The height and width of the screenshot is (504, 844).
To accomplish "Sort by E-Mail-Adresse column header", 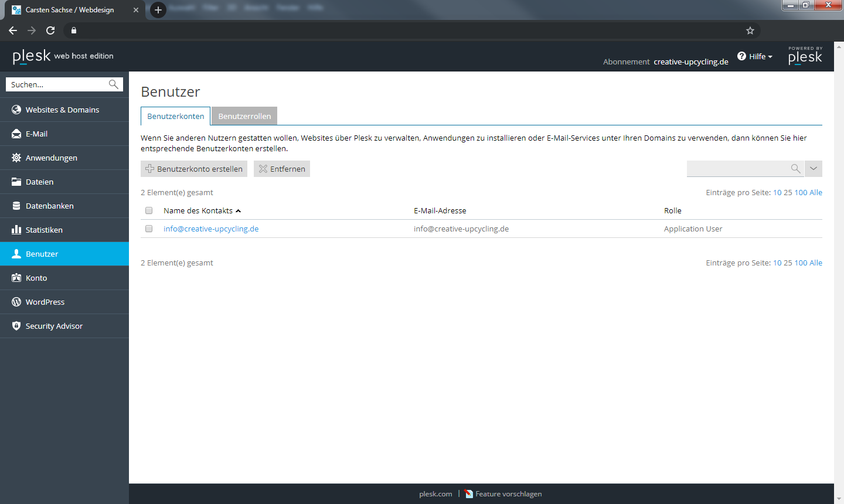I will [x=440, y=210].
